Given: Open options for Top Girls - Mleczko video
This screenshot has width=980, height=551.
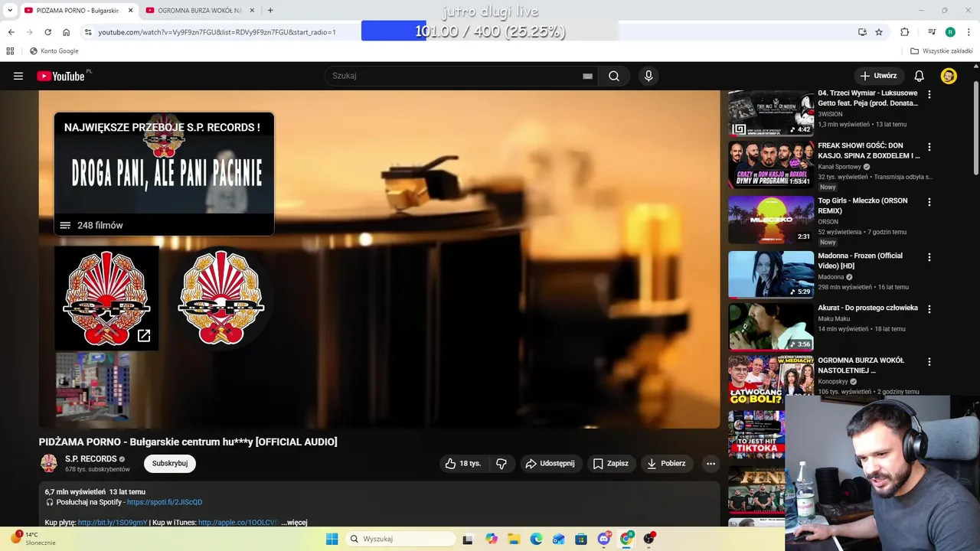Looking at the screenshot, I should pos(929,202).
